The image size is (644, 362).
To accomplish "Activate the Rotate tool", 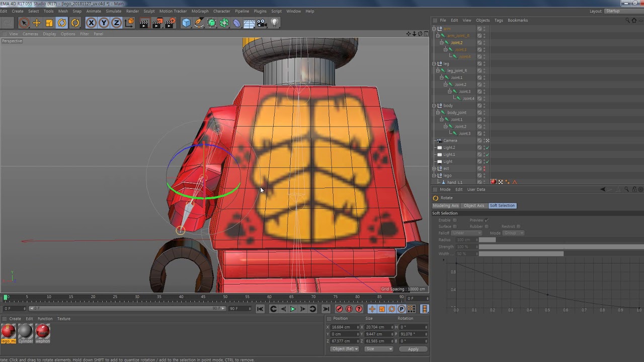I will click(x=62, y=23).
